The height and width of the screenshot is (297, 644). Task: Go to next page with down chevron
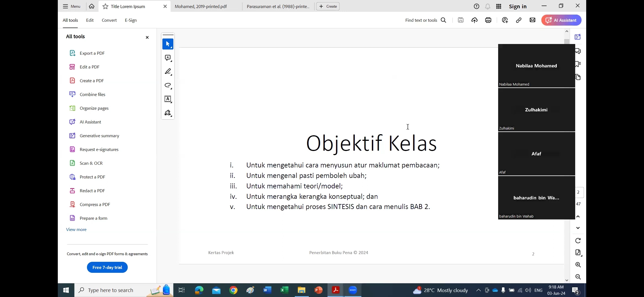coord(578,228)
